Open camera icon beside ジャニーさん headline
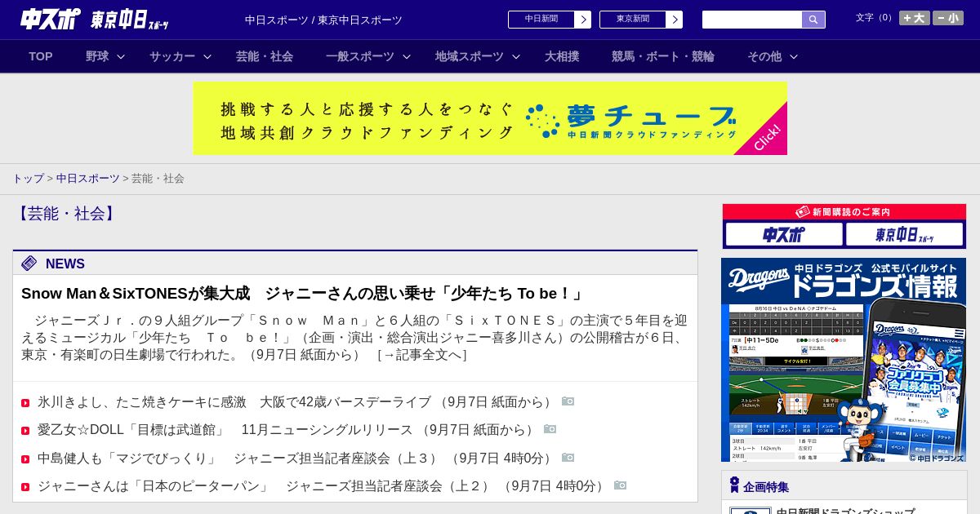 [620, 485]
